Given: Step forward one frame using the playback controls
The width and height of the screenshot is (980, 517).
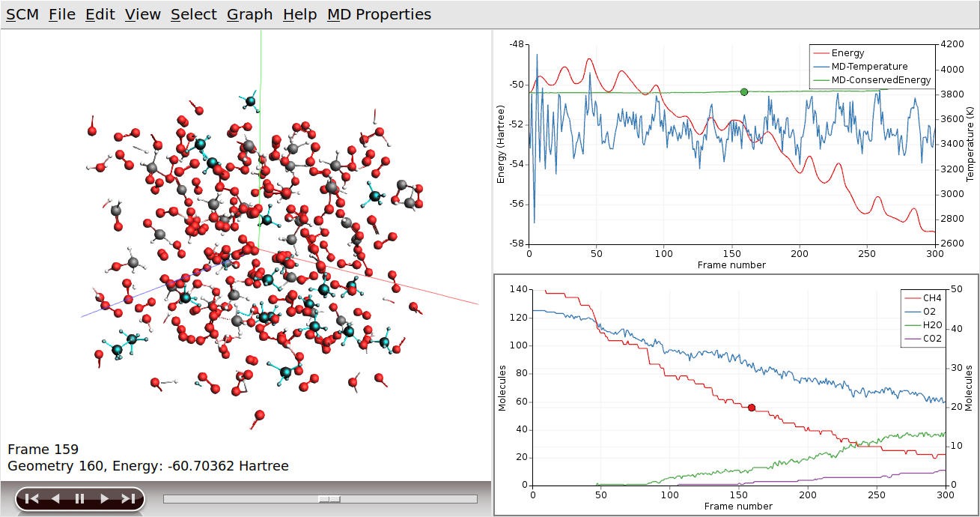Looking at the screenshot, I should coord(103,497).
